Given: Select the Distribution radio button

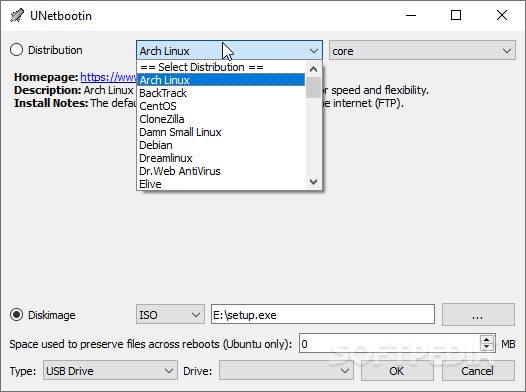Looking at the screenshot, I should pyautogui.click(x=16, y=50).
